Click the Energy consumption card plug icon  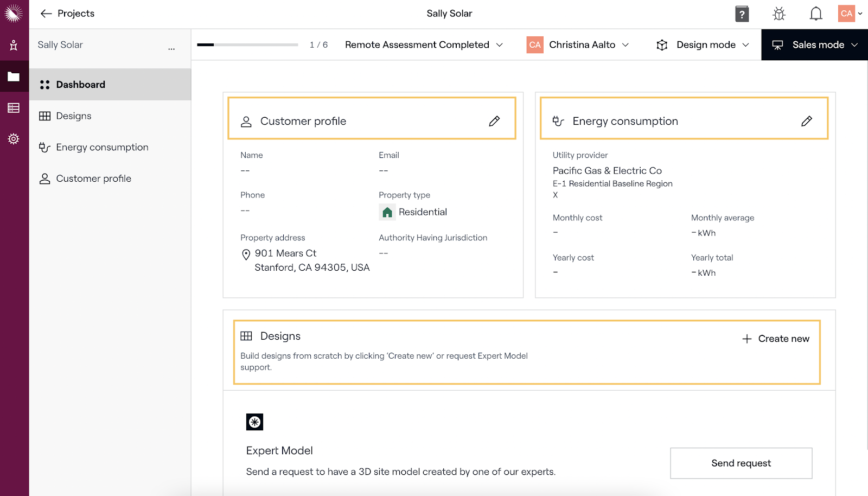click(x=558, y=121)
